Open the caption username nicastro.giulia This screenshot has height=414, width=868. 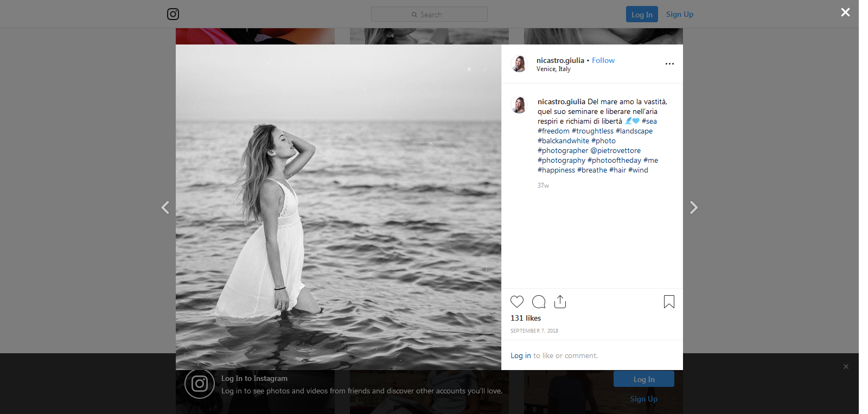pos(561,101)
